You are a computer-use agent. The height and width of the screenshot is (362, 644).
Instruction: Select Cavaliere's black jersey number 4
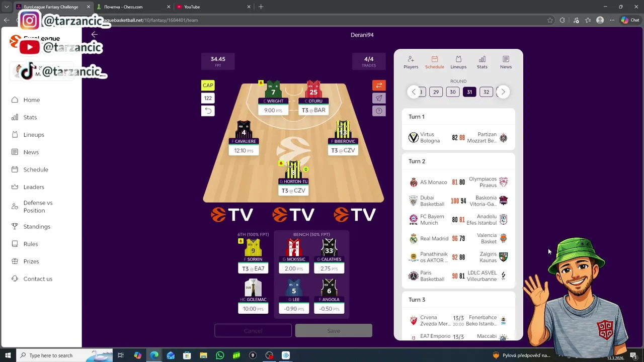pos(244,130)
